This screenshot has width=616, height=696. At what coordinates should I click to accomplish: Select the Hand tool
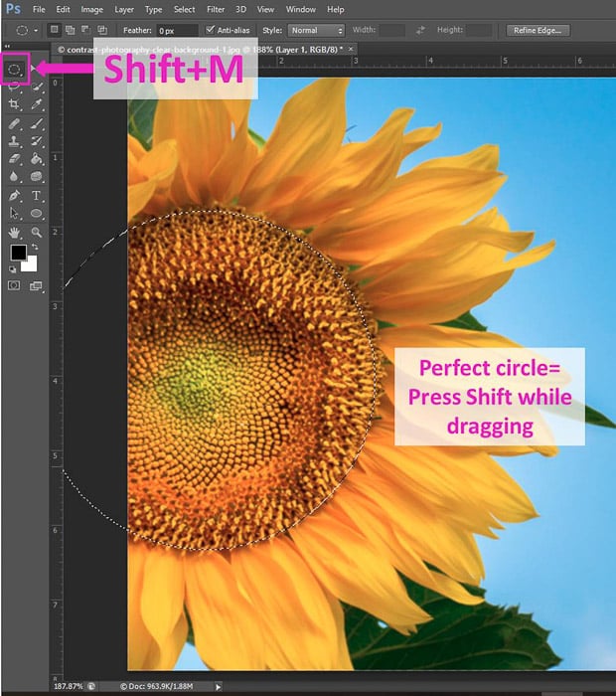tap(14, 232)
